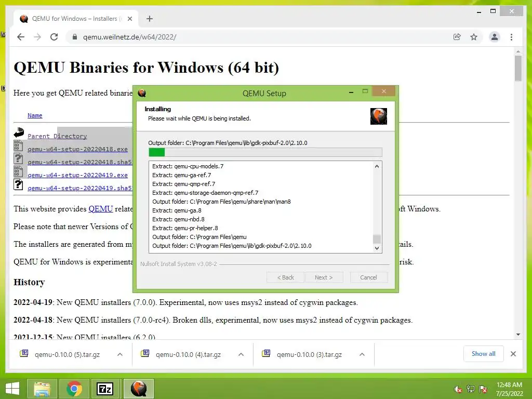Click the muted volume tray icon
This screenshot has height=399, width=532.
pos(458,389)
